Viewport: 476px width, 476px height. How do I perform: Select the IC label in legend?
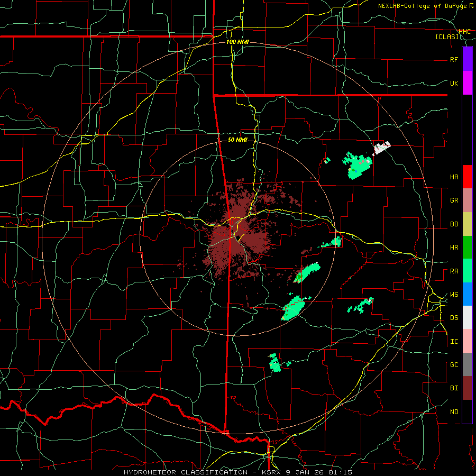click(454, 342)
